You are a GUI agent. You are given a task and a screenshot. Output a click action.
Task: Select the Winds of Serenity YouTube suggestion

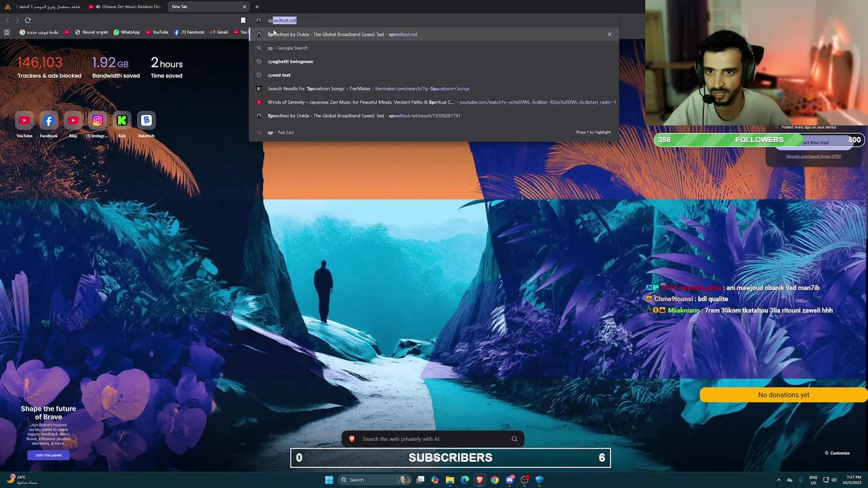coord(434,102)
